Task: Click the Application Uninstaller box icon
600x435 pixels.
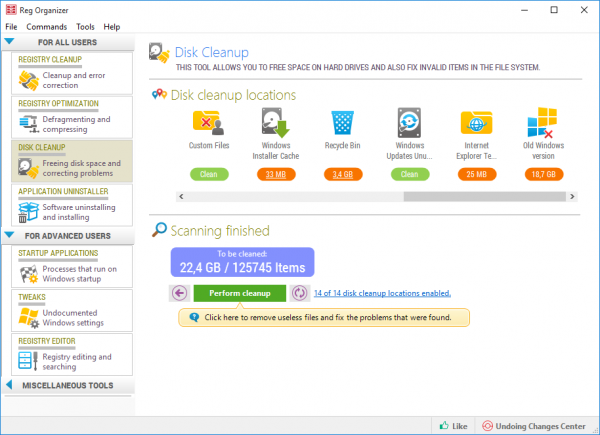Action: click(29, 212)
